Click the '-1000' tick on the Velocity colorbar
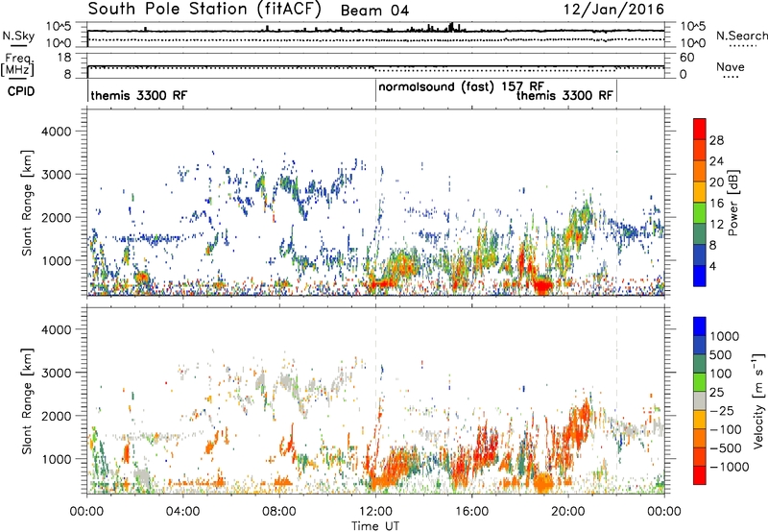The height and width of the screenshot is (532, 768). click(x=729, y=467)
